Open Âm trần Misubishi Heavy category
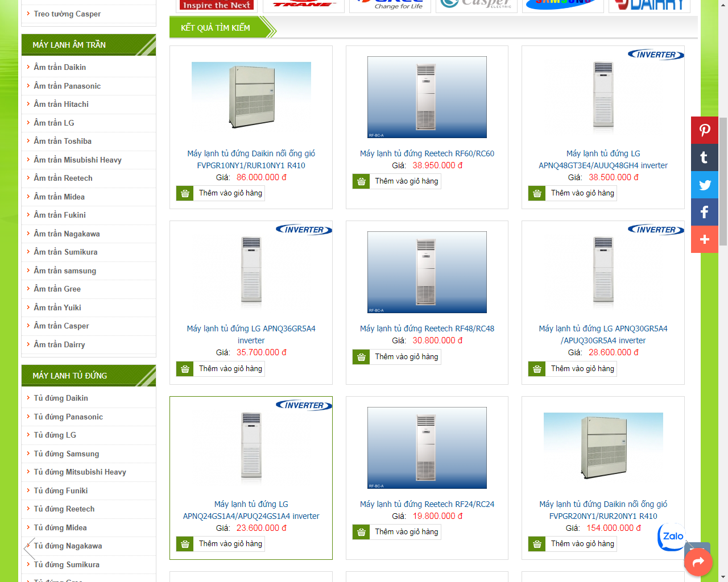Screen dimensions: 728x582 coord(77,160)
